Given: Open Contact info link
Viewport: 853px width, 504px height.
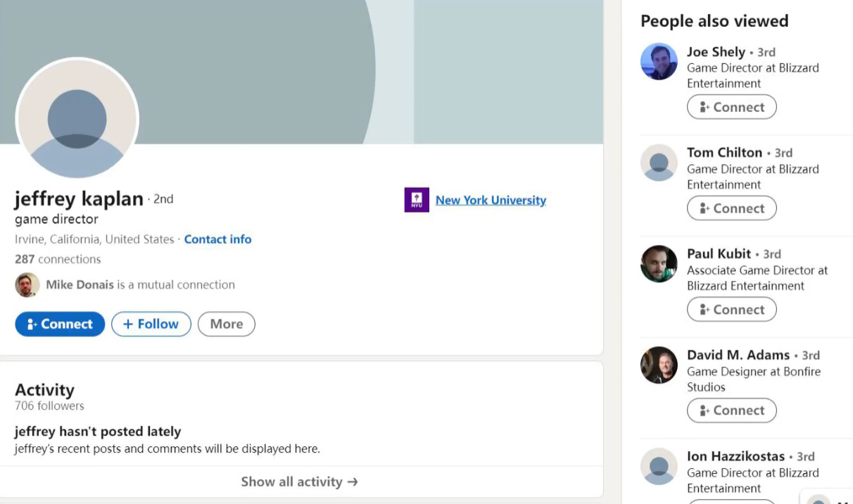Looking at the screenshot, I should [x=217, y=239].
